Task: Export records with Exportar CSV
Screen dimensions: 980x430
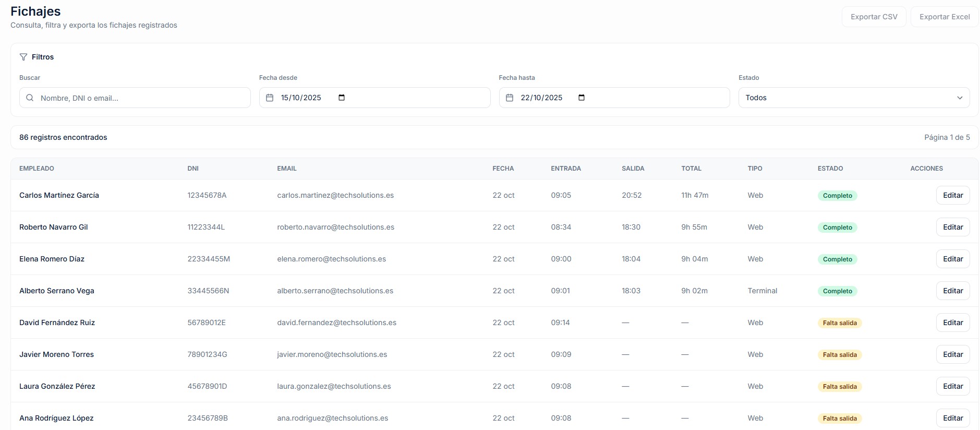Action: pyautogui.click(x=874, y=17)
